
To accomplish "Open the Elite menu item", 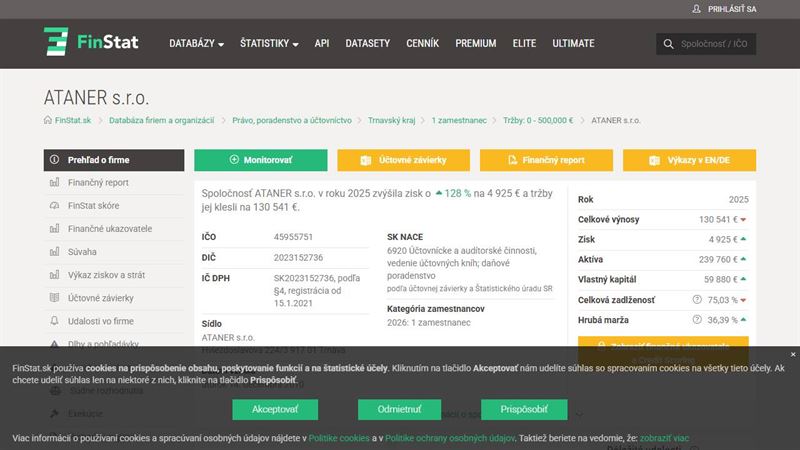I will 524,43.
